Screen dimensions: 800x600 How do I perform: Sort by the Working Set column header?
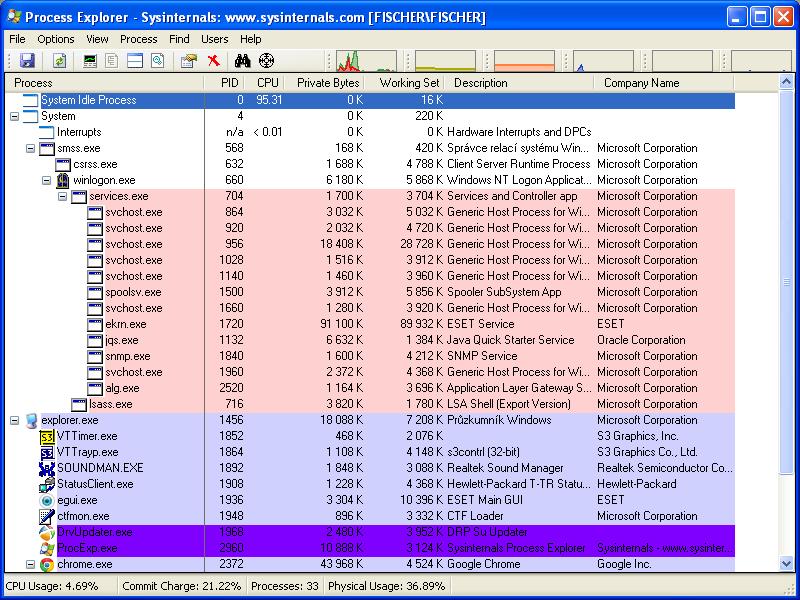tap(405, 83)
